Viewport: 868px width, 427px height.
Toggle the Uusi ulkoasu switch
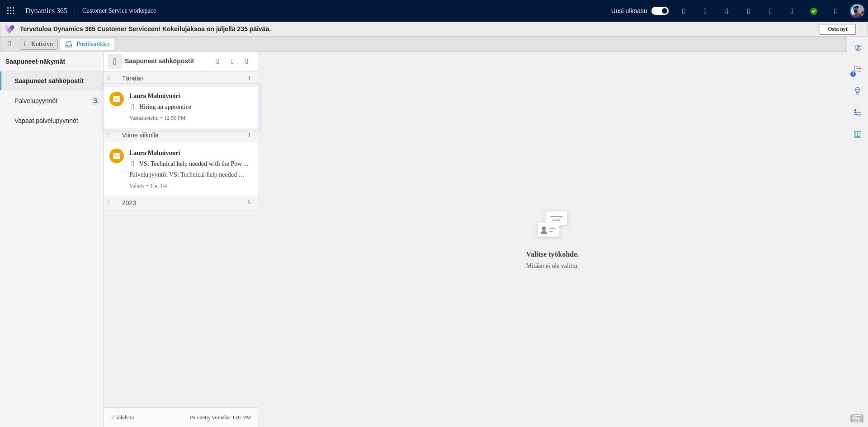point(660,11)
